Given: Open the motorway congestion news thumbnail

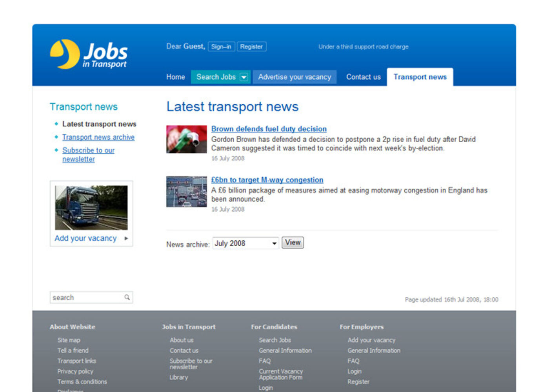Looking at the screenshot, I should point(186,191).
